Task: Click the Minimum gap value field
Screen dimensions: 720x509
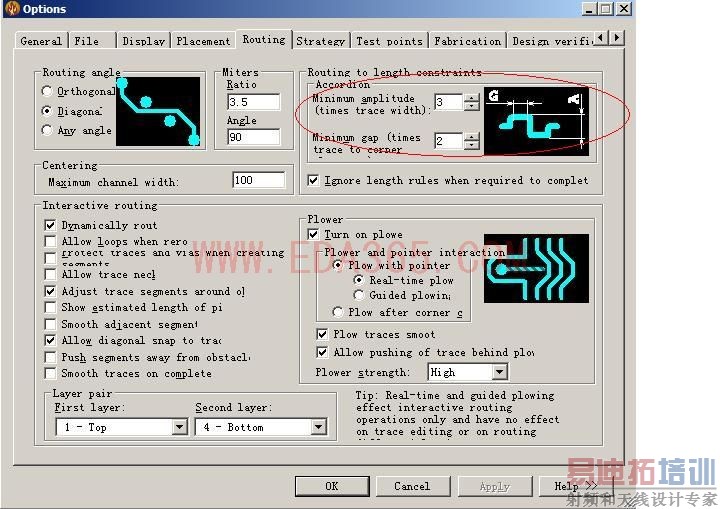Action: tap(448, 141)
